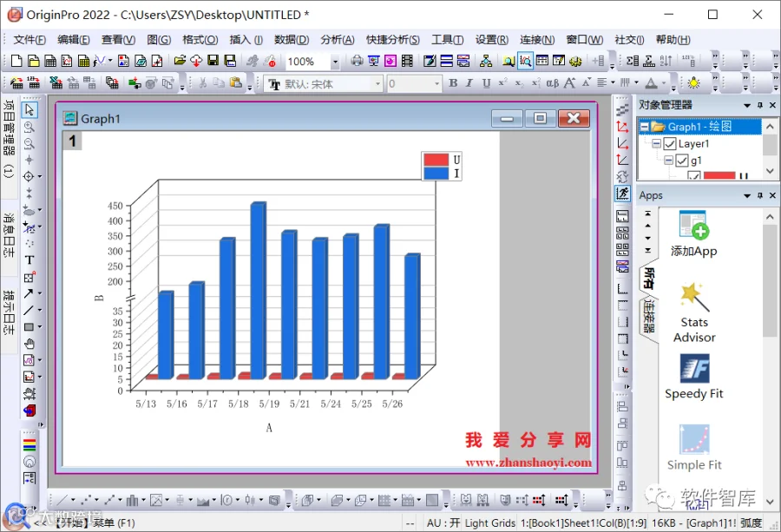This screenshot has height=532, width=781.
Task: Create a new project with toolbar icon
Action: 16,61
